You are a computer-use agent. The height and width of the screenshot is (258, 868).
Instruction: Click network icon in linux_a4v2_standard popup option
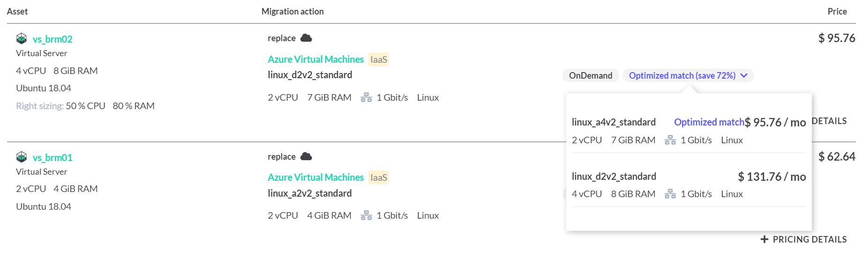pos(670,140)
